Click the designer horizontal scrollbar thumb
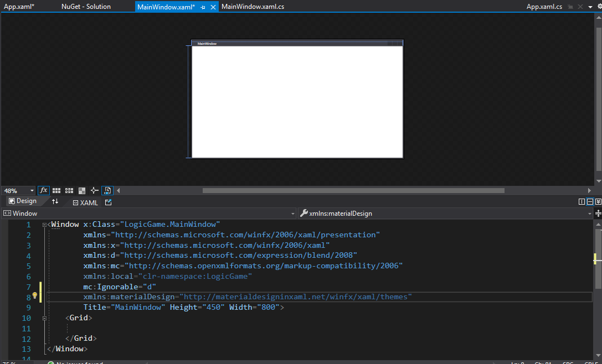The image size is (602, 364). 353,190
